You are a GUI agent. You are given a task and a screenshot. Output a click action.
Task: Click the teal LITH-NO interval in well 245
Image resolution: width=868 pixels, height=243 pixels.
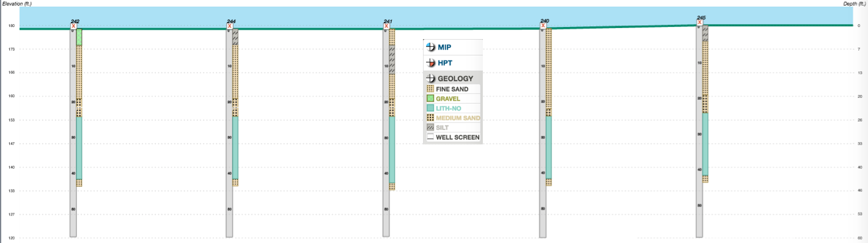coord(705,144)
